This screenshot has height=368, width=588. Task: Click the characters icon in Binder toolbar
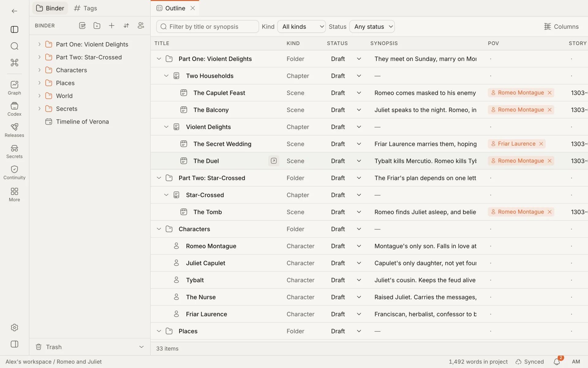click(141, 26)
